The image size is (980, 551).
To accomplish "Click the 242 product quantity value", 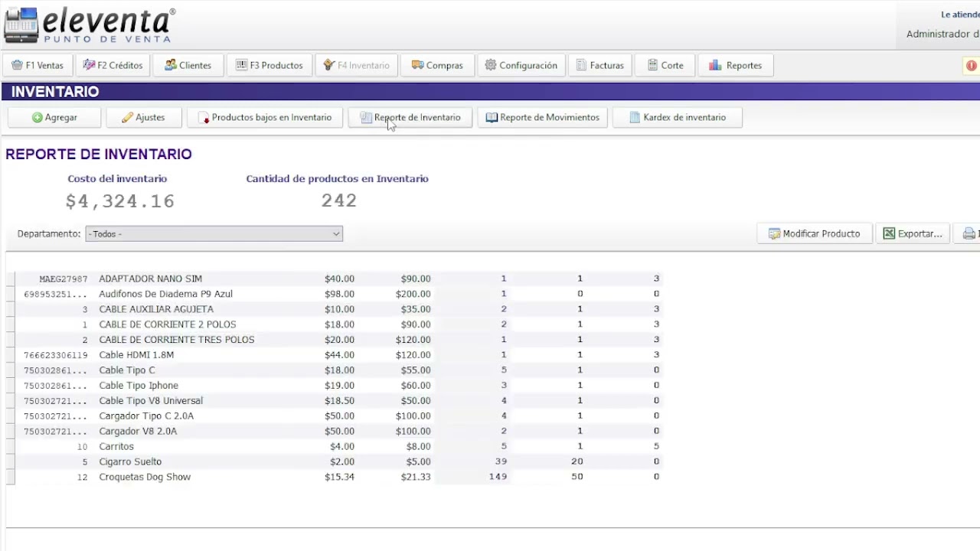I will 339,201.
